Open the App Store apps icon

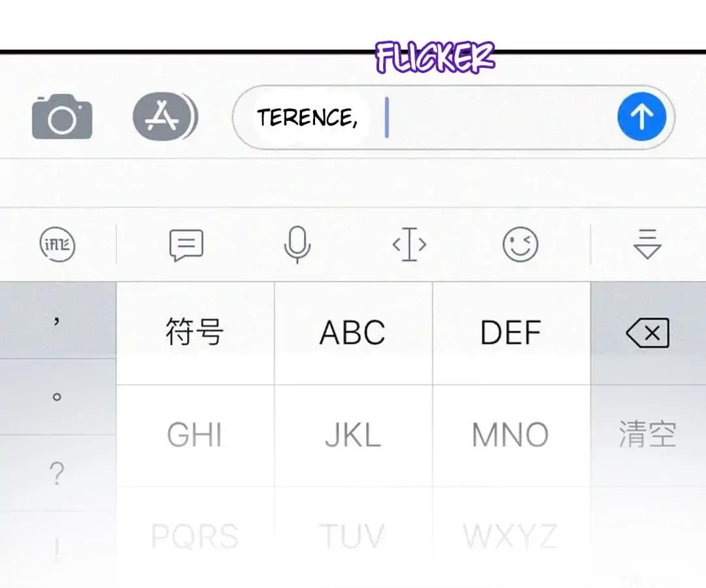[165, 116]
